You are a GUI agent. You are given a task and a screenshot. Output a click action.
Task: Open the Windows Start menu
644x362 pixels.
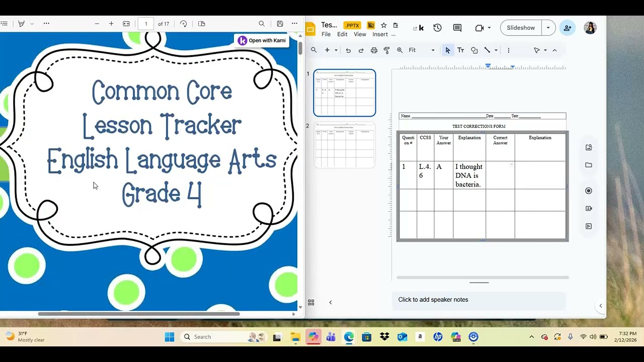coord(170,337)
